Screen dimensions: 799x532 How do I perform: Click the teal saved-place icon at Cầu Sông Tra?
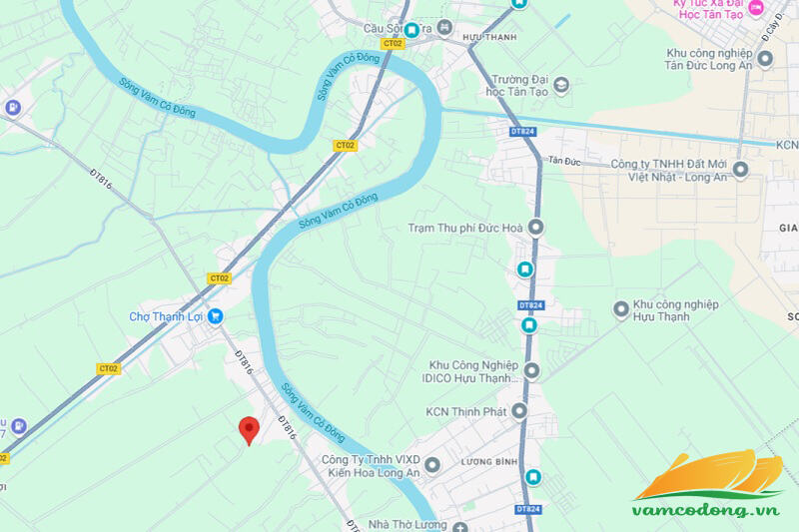(411, 30)
